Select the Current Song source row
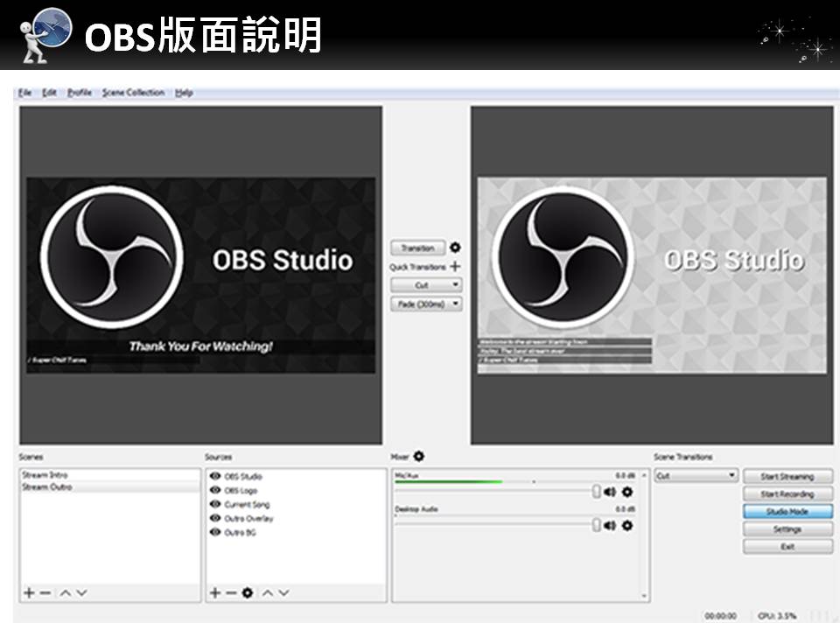The height and width of the screenshot is (630, 840). click(x=296, y=504)
